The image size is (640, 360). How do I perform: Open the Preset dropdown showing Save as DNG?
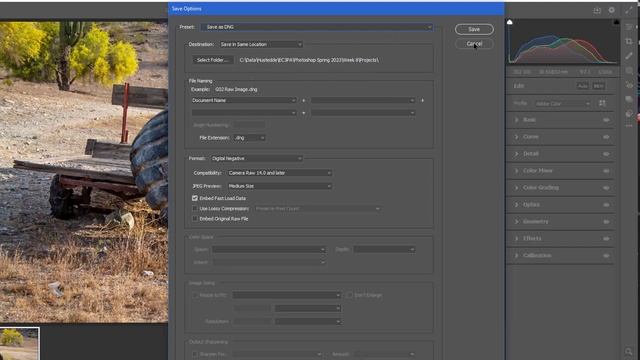point(317,27)
